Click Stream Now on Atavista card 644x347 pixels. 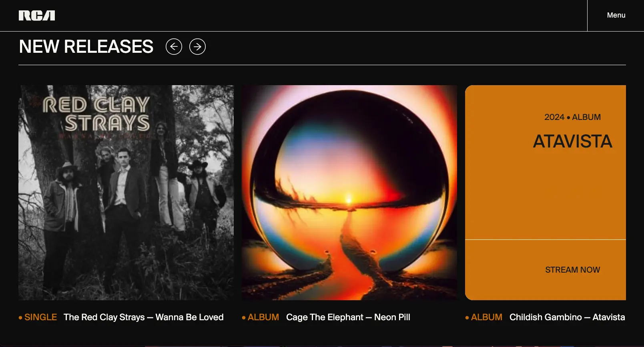click(x=572, y=270)
